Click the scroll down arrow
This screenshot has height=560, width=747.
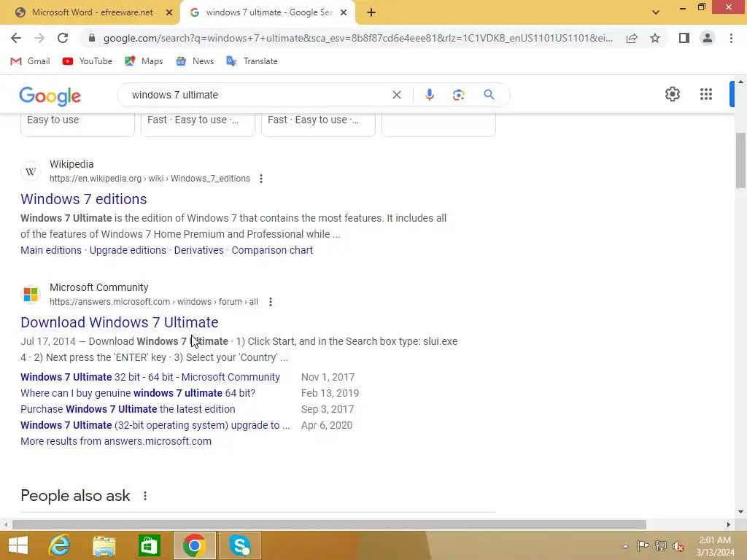pos(740,512)
